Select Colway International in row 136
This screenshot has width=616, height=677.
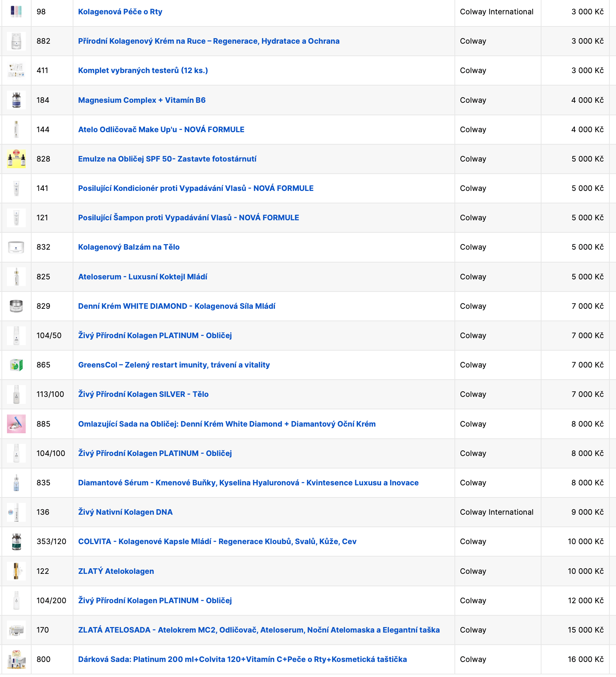497,512
